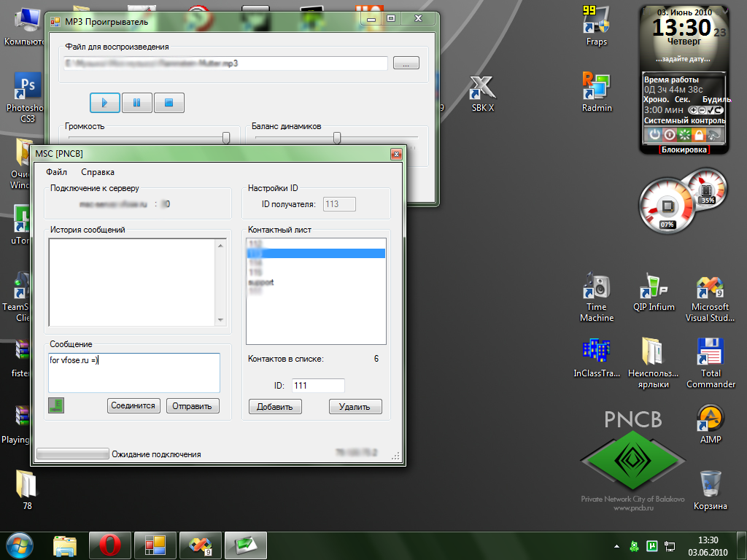This screenshot has height=560, width=747.
Task: Click the Соединится button
Action: point(133,405)
